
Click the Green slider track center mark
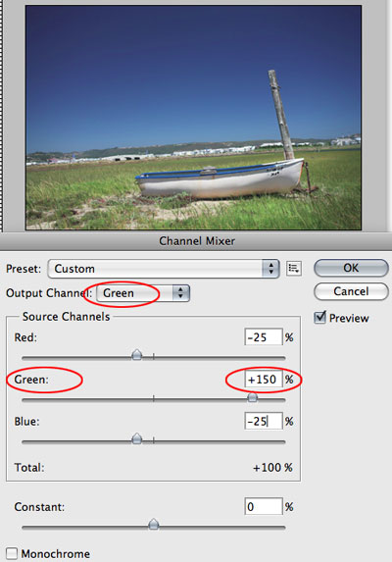click(154, 398)
